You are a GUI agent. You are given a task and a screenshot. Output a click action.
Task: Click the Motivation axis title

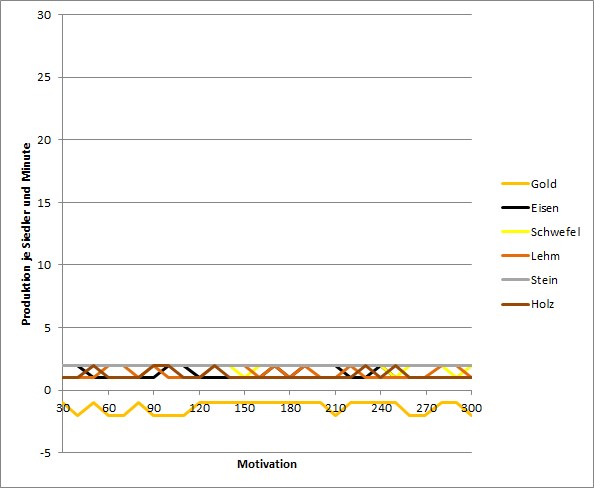[x=267, y=464]
